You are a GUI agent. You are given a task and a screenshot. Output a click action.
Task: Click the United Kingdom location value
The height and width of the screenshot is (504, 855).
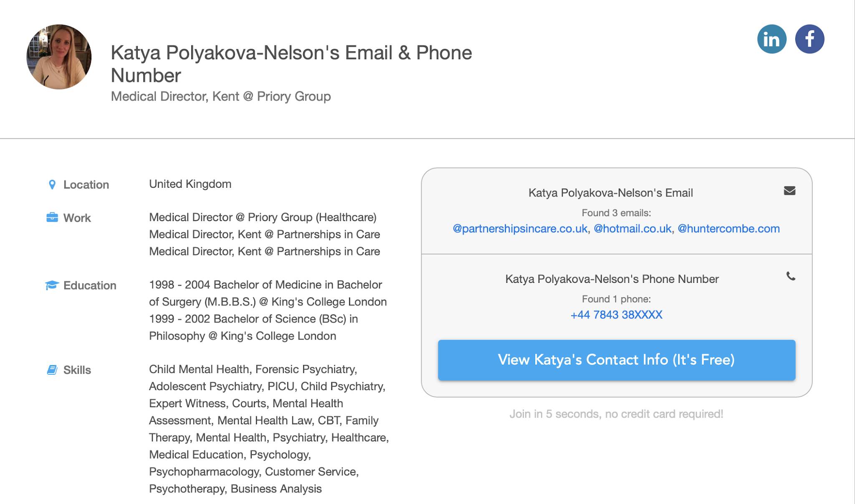pyautogui.click(x=190, y=184)
